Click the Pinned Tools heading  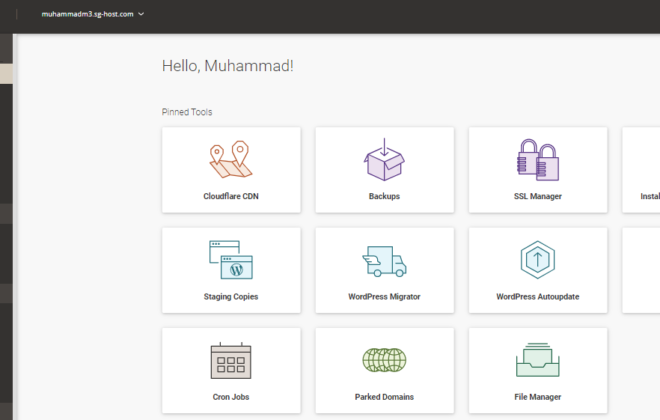[x=187, y=112]
